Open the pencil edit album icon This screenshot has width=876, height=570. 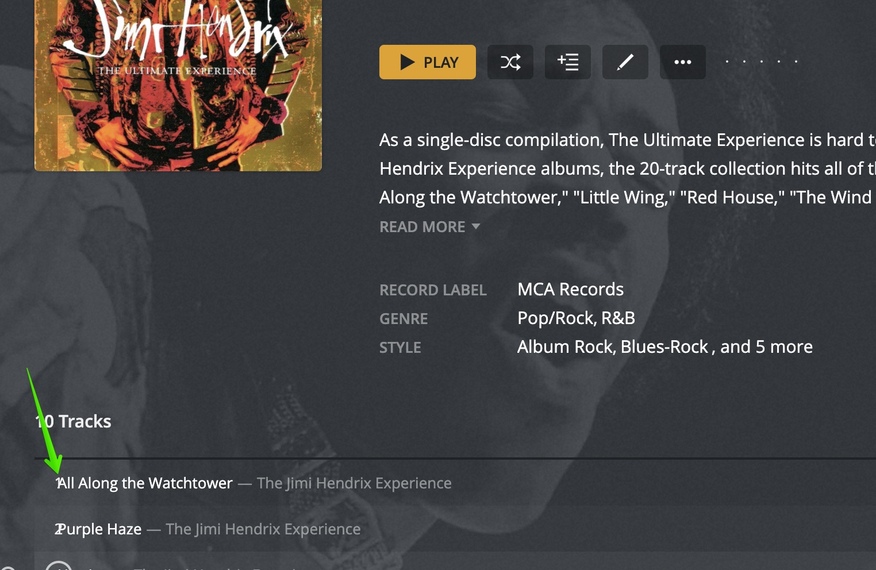point(625,62)
